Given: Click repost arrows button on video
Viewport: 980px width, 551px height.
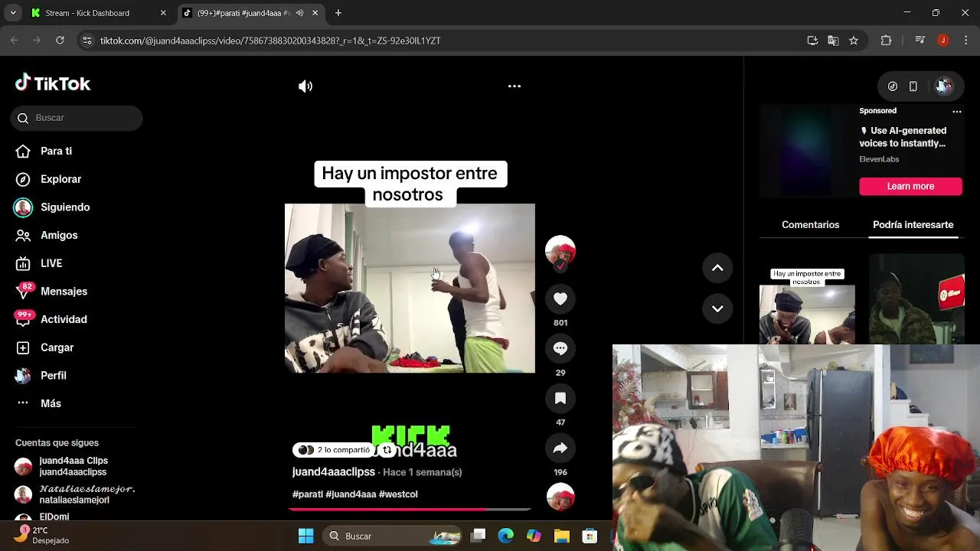Looking at the screenshot, I should 387,450.
